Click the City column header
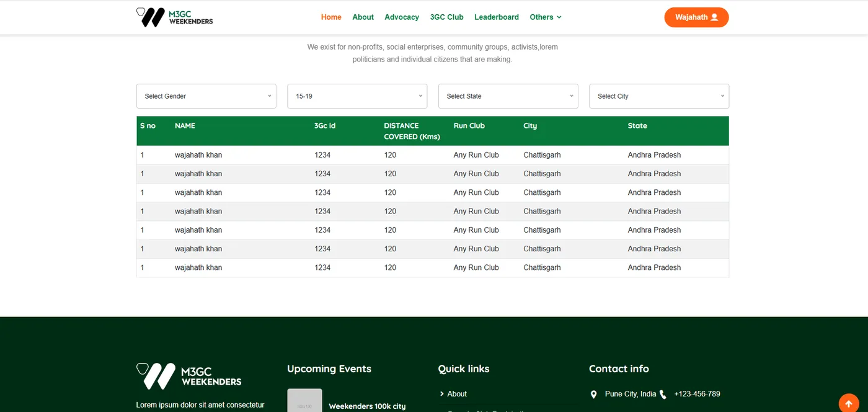 tap(530, 125)
